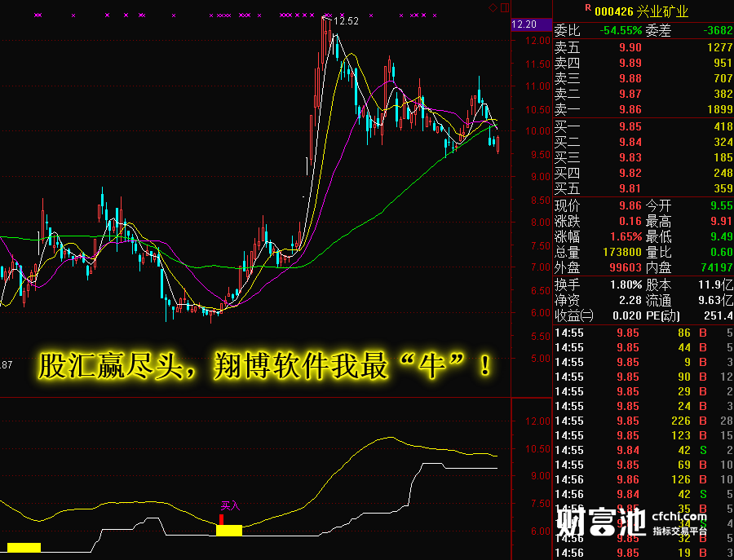Click the magenta 买入 buy signal marker
This screenshot has width=734, height=560.
point(230,505)
